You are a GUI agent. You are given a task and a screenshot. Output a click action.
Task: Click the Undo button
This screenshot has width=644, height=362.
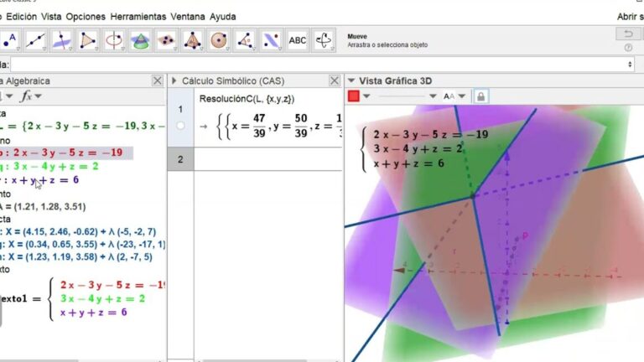click(627, 34)
